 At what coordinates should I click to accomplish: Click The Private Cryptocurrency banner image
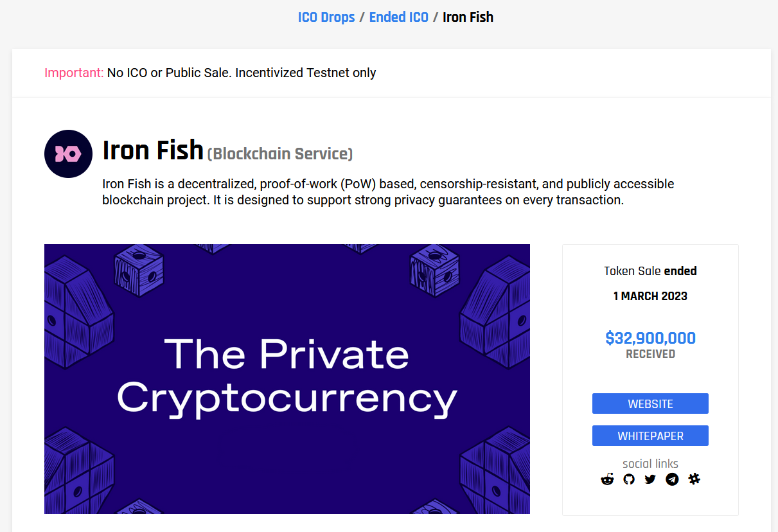click(x=287, y=378)
